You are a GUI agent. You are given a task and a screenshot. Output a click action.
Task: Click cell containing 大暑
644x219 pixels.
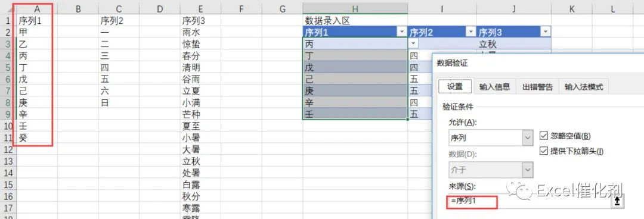[x=200, y=149]
